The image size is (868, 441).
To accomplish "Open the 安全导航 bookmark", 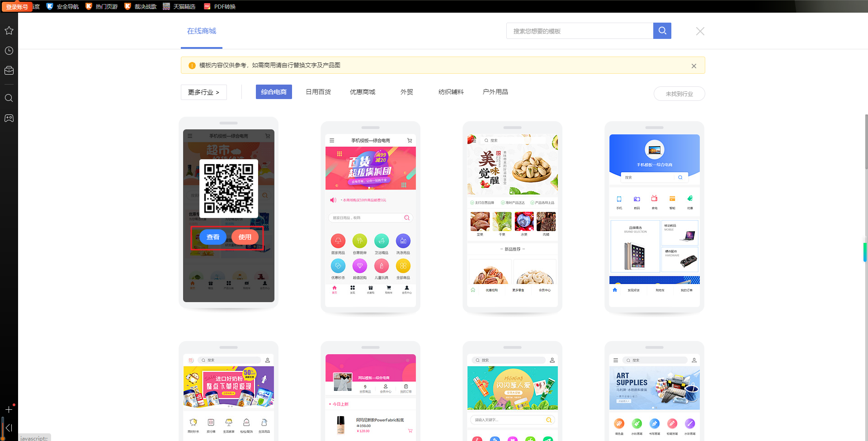I will click(63, 6).
